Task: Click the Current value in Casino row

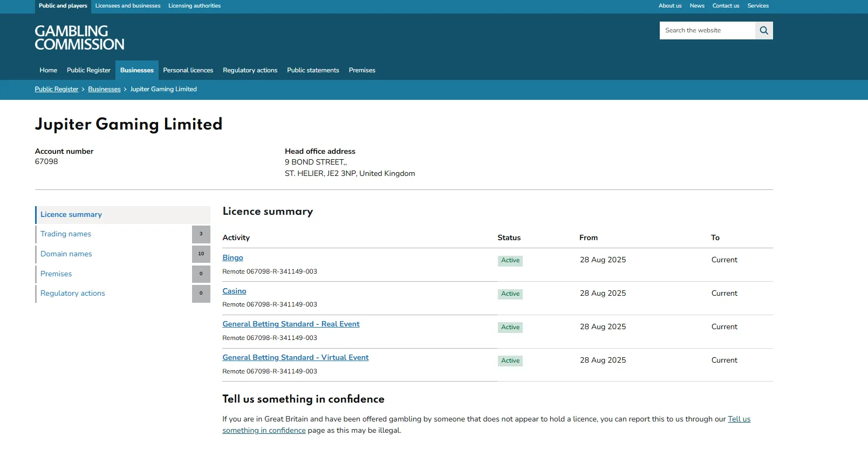Action: coord(725,294)
